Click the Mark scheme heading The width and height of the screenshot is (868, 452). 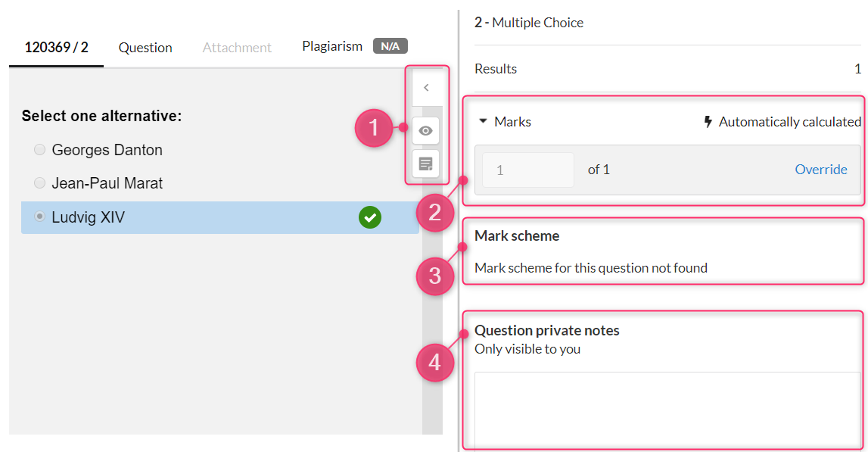click(x=517, y=236)
